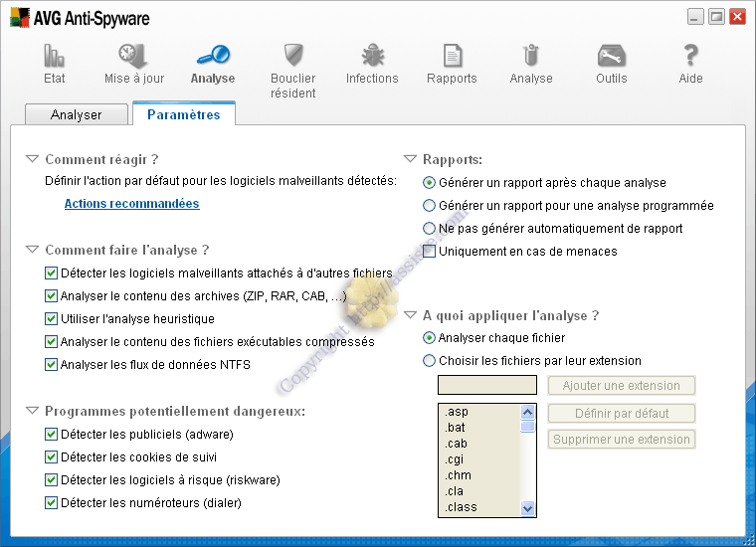Select 'Choisir les fichiers par leur extension'
The height and width of the screenshot is (547, 756).
429,360
